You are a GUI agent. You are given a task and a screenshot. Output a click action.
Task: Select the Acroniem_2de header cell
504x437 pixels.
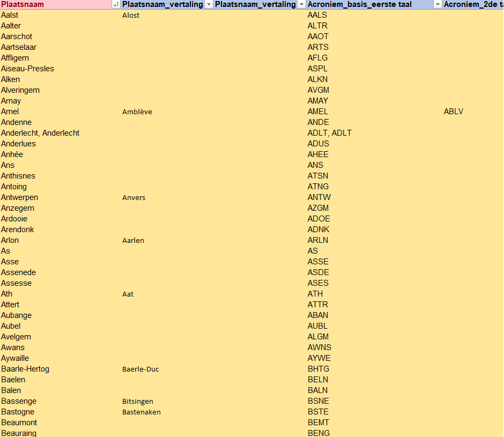[472, 5]
